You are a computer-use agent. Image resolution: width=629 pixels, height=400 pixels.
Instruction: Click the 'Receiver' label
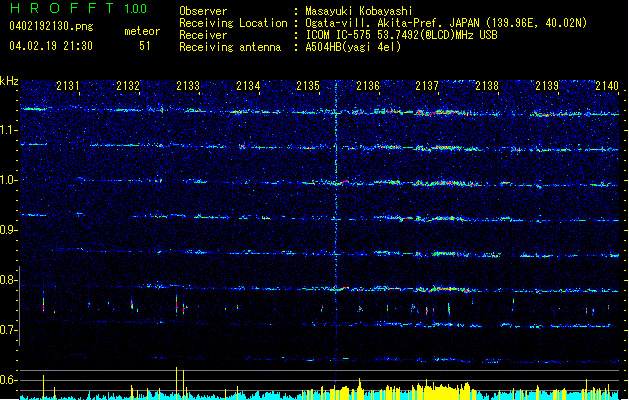(x=203, y=35)
